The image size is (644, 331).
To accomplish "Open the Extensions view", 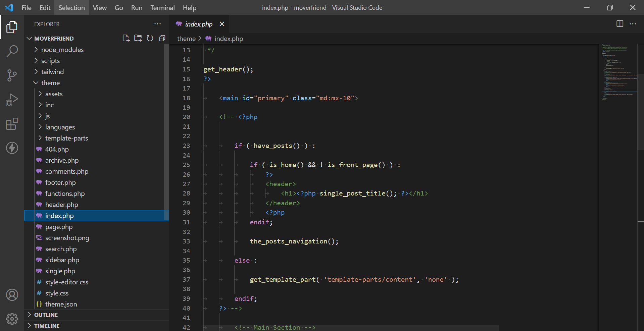I will coord(12,124).
